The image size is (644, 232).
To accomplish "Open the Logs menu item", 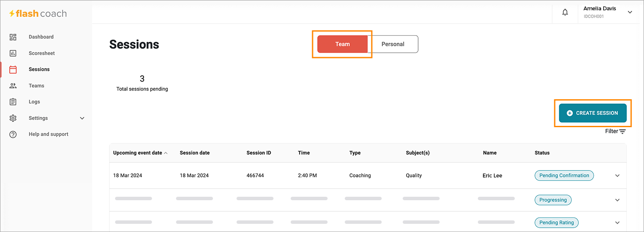I will (x=34, y=102).
